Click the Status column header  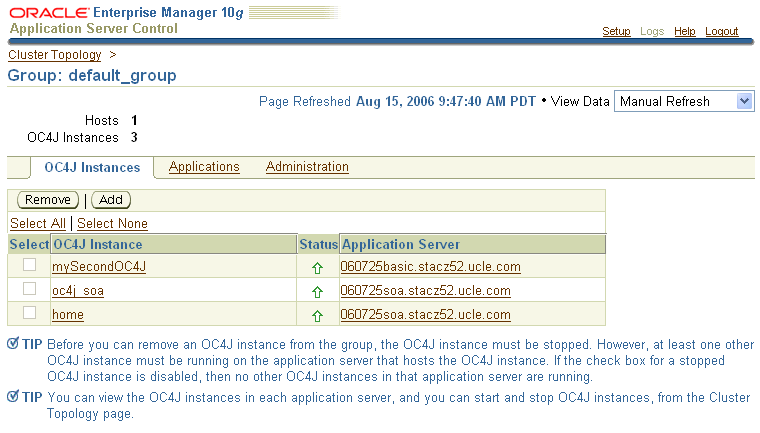pos(318,244)
